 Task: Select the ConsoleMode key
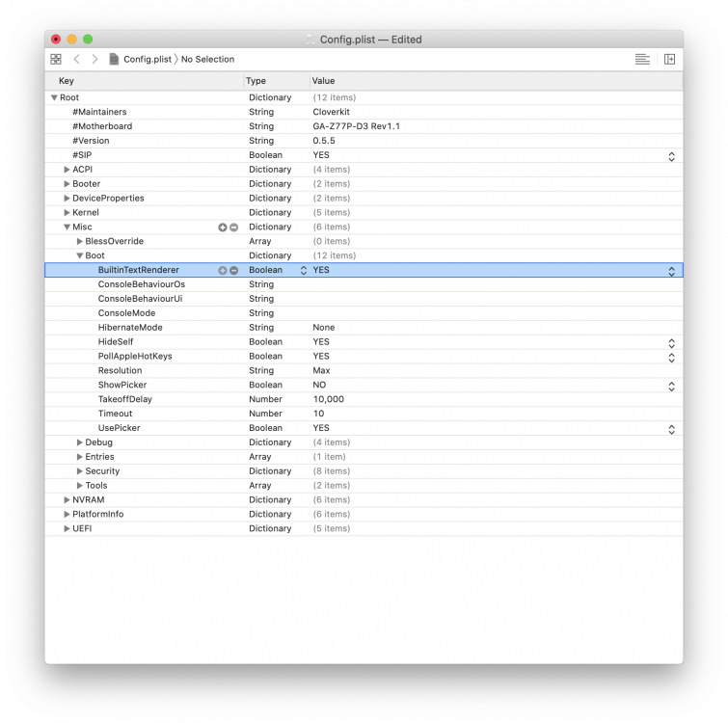(x=126, y=313)
